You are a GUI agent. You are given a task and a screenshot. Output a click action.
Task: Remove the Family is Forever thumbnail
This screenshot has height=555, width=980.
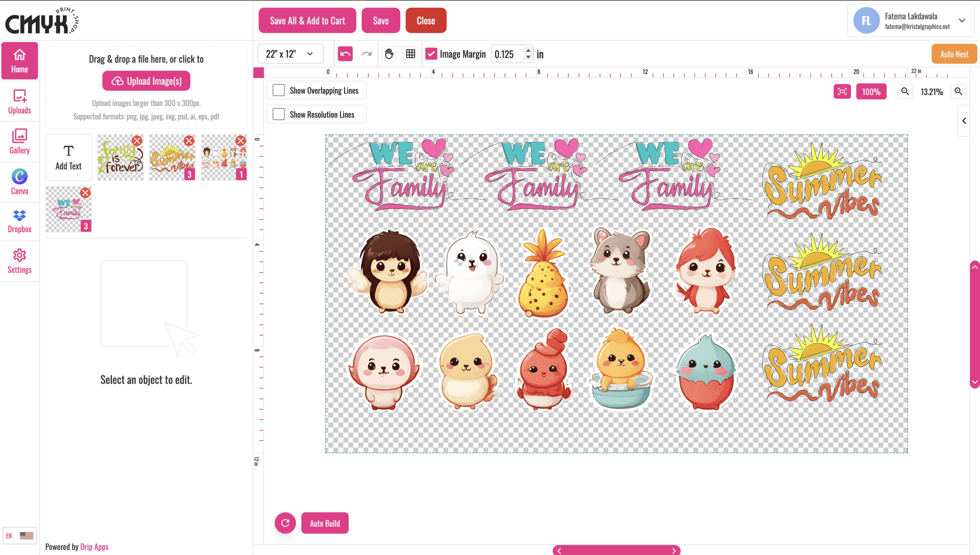pos(137,141)
